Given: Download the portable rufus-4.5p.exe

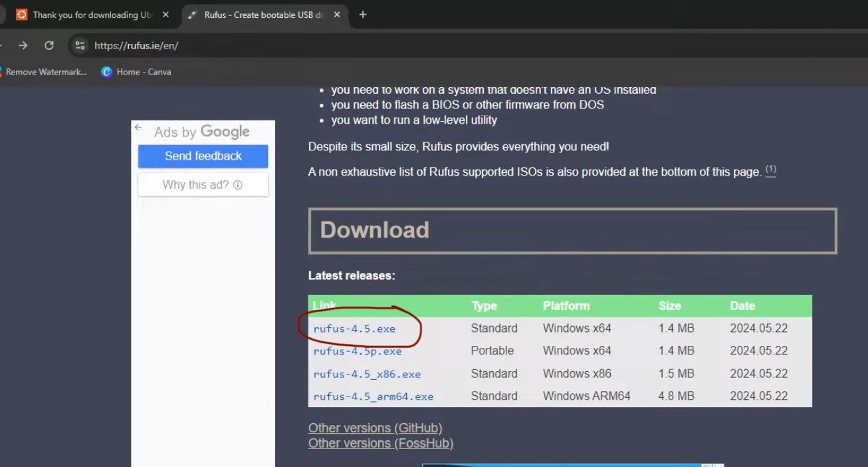Looking at the screenshot, I should pos(358,351).
